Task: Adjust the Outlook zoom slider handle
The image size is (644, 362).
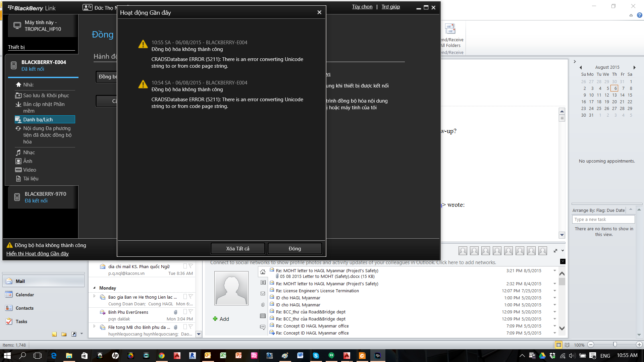Action: click(x=614, y=345)
